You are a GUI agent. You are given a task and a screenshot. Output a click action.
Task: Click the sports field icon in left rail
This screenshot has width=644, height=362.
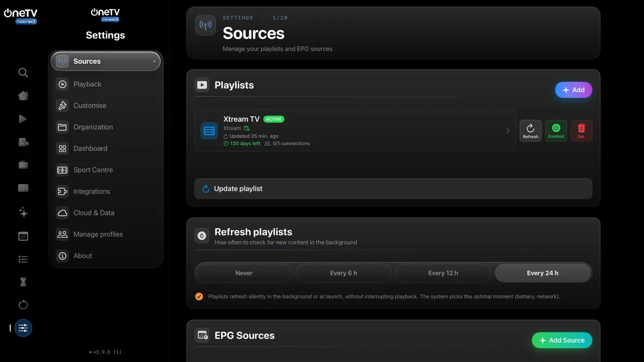coord(23,188)
